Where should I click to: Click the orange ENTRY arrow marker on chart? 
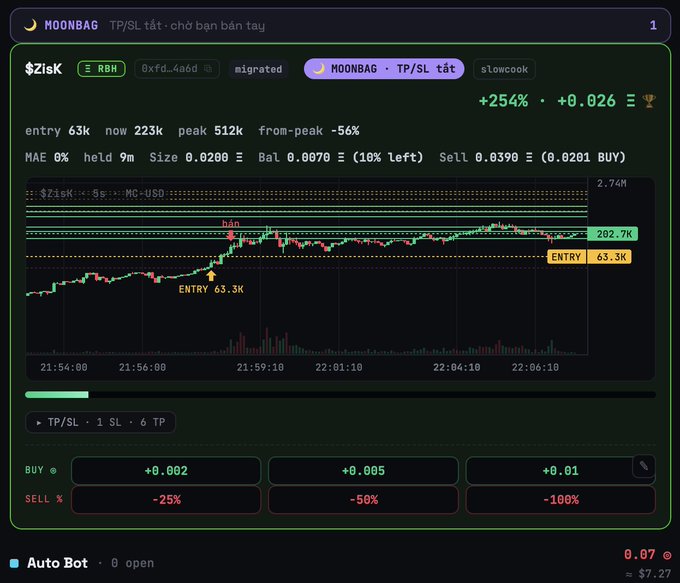click(x=211, y=275)
